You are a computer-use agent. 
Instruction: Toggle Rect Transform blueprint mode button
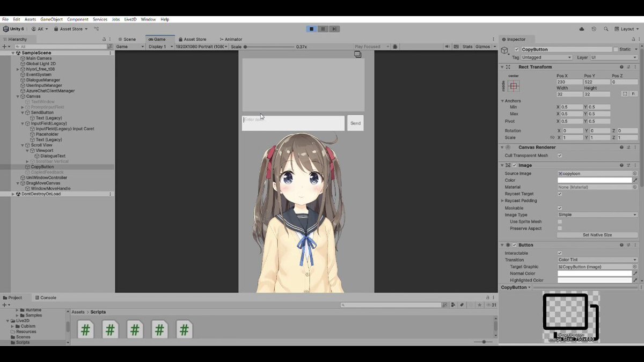tap(625, 94)
